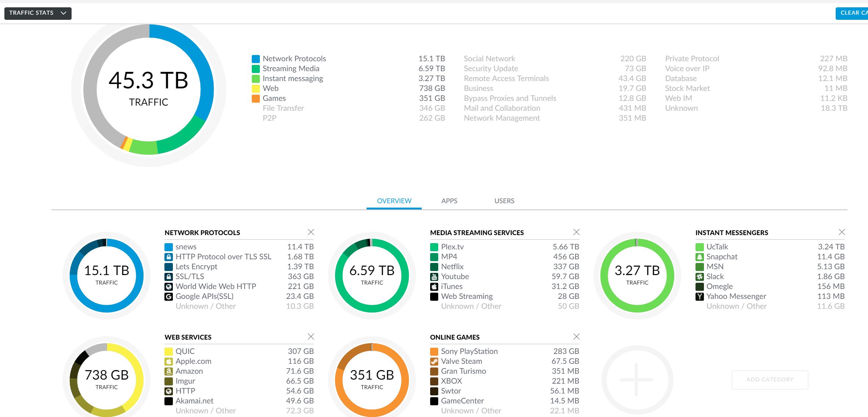This screenshot has width=868, height=417.
Task: Click the Clear Cache button
Action: point(852,13)
